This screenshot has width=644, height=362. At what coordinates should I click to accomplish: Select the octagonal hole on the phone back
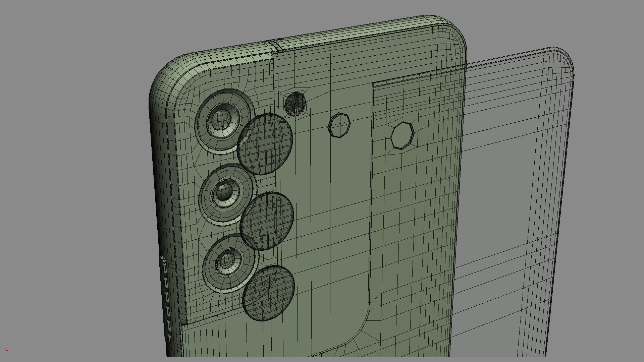pyautogui.click(x=339, y=125)
